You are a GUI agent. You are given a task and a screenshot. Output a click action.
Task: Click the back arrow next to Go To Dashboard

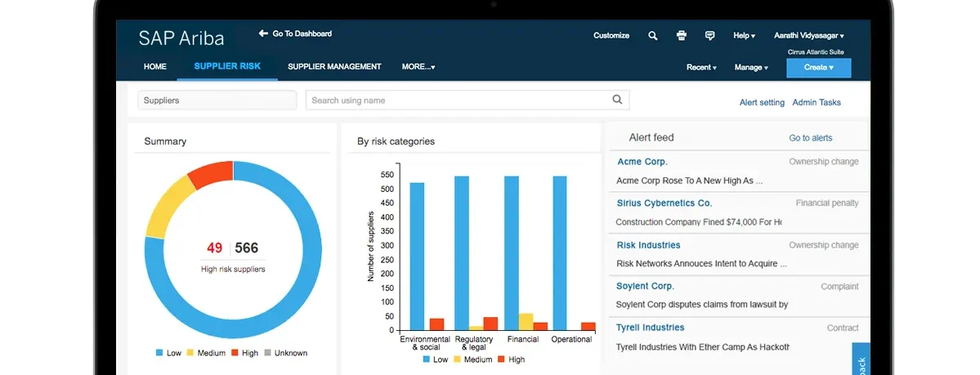pos(263,33)
